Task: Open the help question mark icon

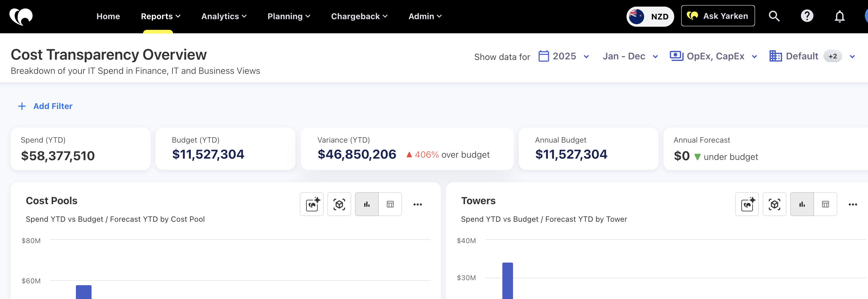Action: (x=807, y=16)
